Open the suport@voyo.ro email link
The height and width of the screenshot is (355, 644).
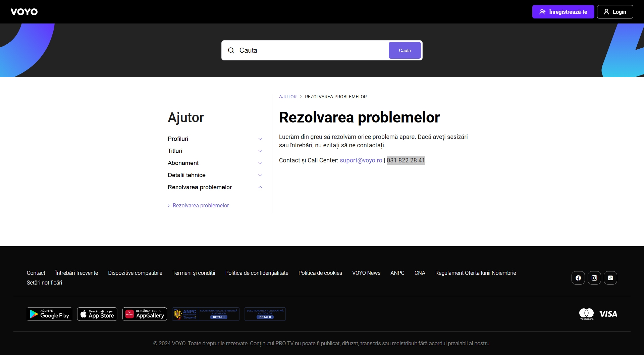pos(361,160)
